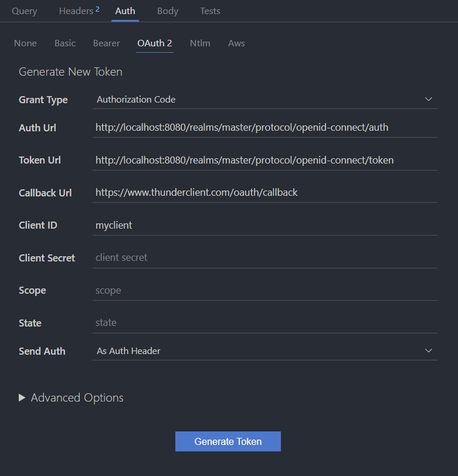This screenshot has height=476, width=458.
Task: Click into the Scope field
Action: 264,291
